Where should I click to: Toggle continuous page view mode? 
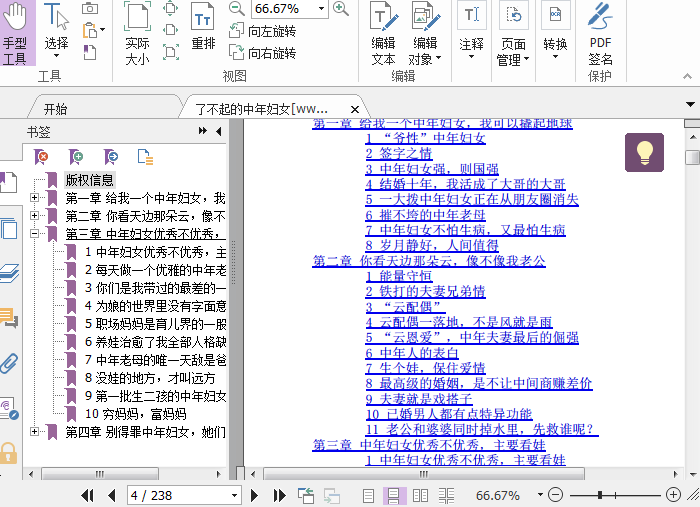tap(394, 495)
